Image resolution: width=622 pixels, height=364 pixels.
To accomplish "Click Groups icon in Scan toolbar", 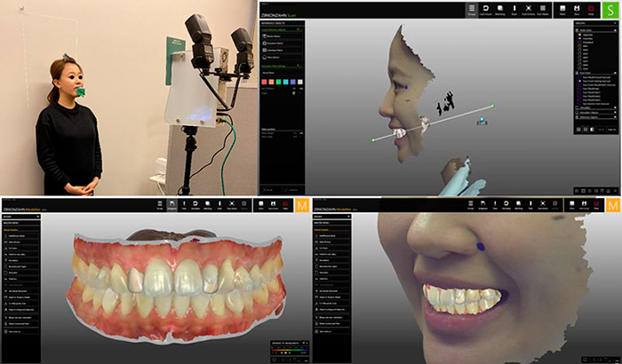I will pyautogui.click(x=472, y=10).
